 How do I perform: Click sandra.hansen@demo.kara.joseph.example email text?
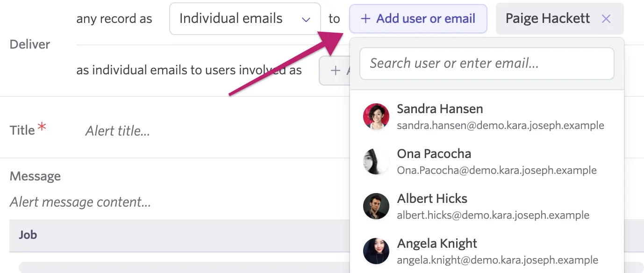(501, 125)
